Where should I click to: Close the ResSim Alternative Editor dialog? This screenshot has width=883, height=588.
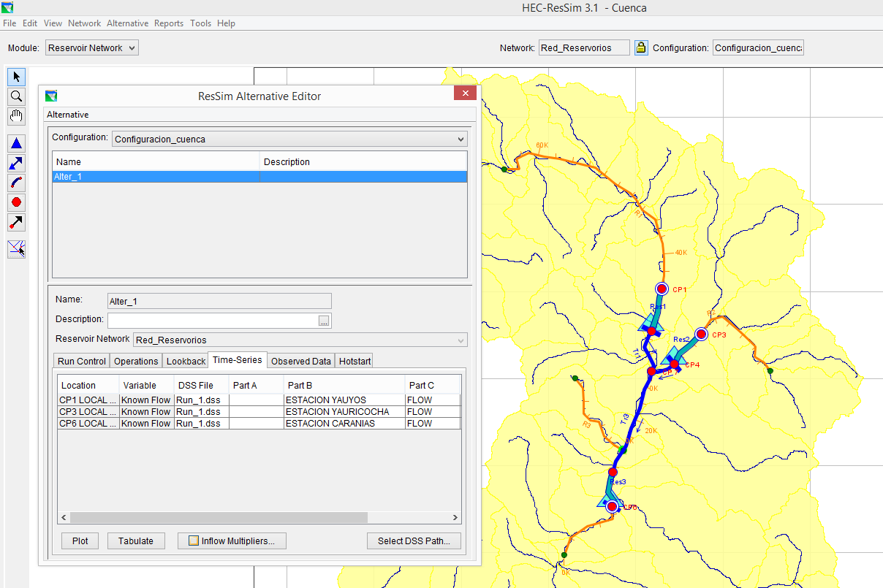click(x=465, y=93)
